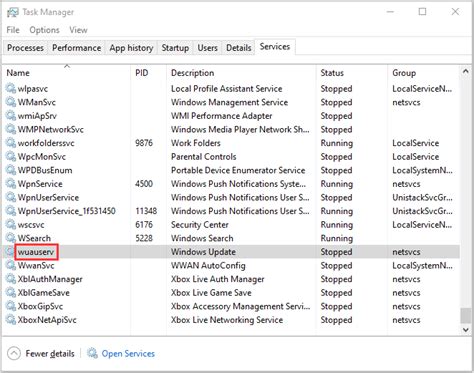Select WWAN AutoConfig description
The width and height of the screenshot is (474, 373).
(x=208, y=266)
